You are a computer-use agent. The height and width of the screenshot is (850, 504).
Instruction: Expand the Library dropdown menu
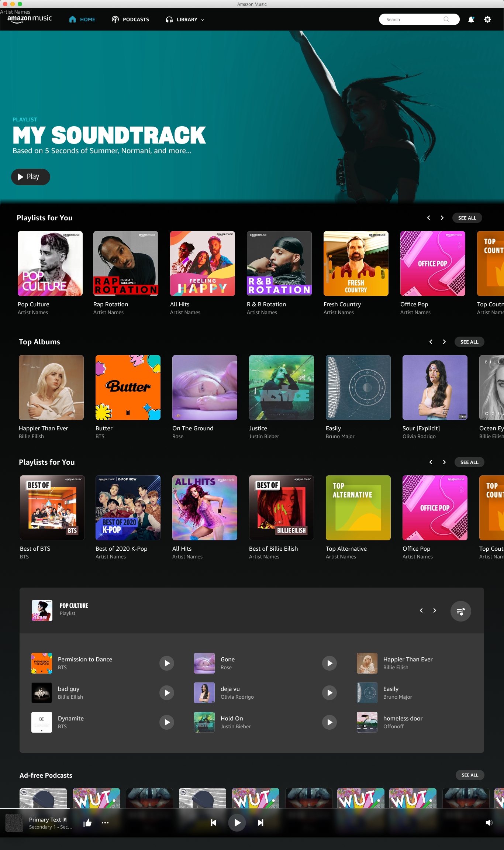(x=185, y=20)
